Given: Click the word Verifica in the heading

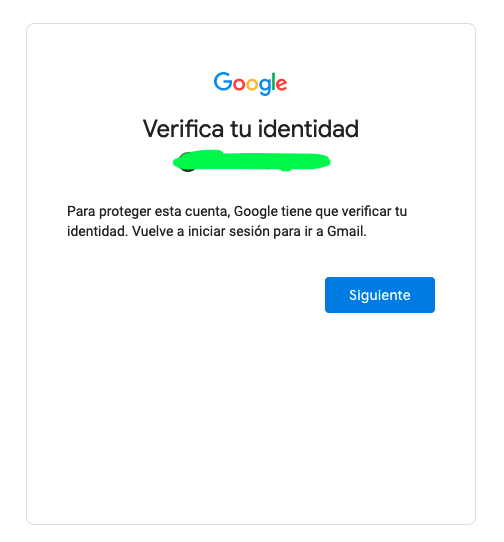Looking at the screenshot, I should coord(184,128).
